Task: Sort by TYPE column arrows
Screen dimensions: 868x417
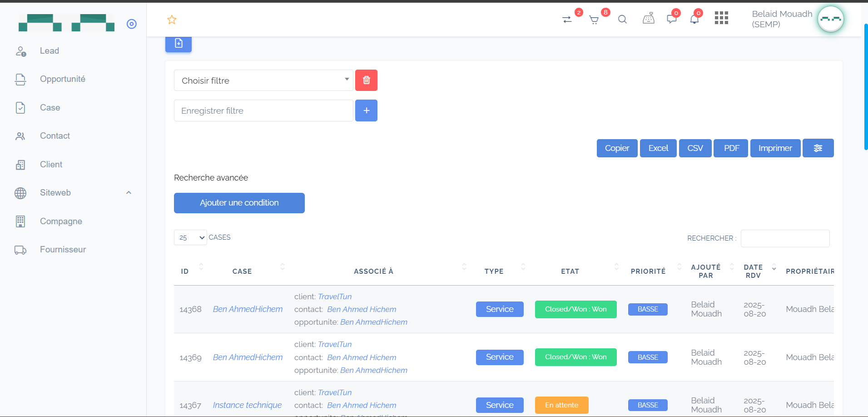Action: point(523,267)
